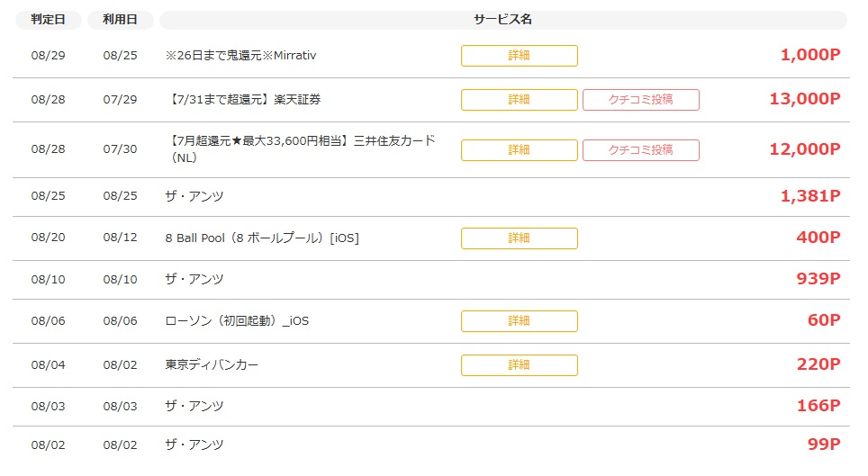Click ザ・アンツ entry dated 08/25
Screen dimensions: 868x476
tap(194, 196)
